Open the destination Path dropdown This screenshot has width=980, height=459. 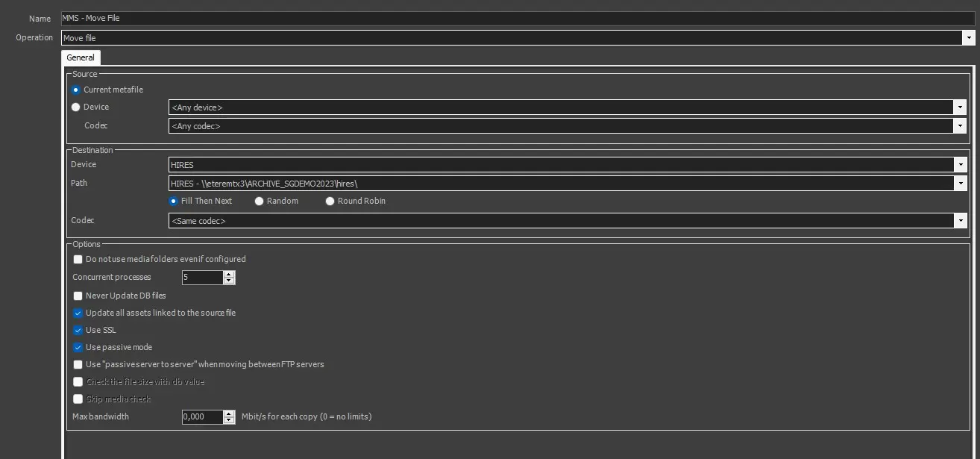[x=961, y=184]
